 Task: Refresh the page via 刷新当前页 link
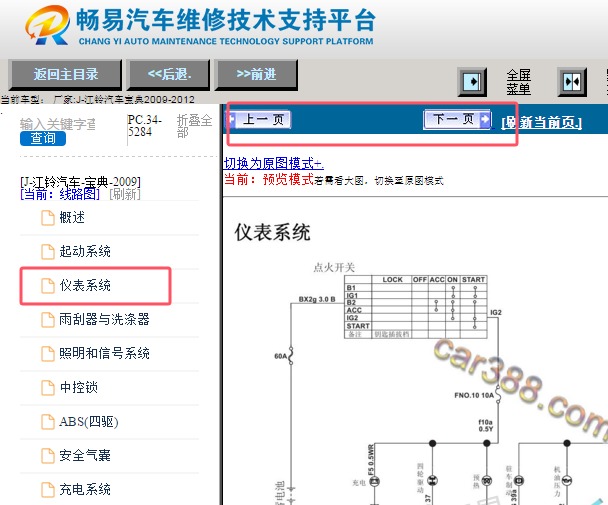click(542, 123)
